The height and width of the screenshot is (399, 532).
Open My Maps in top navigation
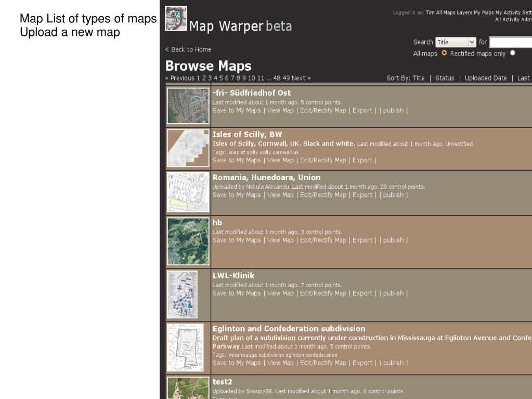pos(484,12)
